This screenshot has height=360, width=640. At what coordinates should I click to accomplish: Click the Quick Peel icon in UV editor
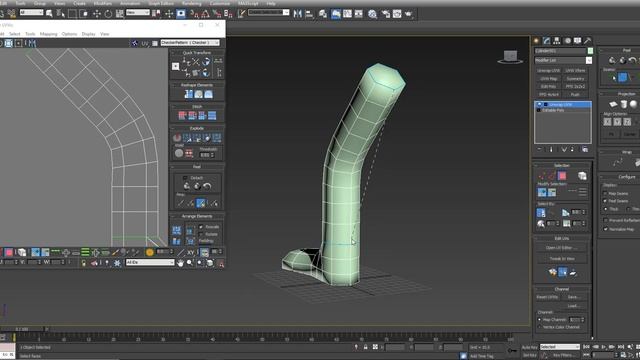click(x=187, y=186)
